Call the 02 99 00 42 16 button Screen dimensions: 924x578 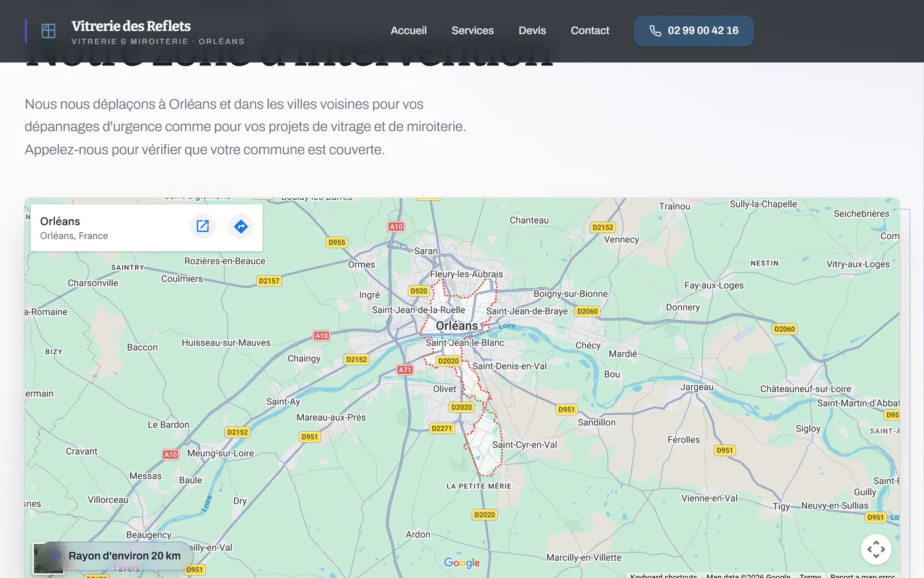point(694,31)
